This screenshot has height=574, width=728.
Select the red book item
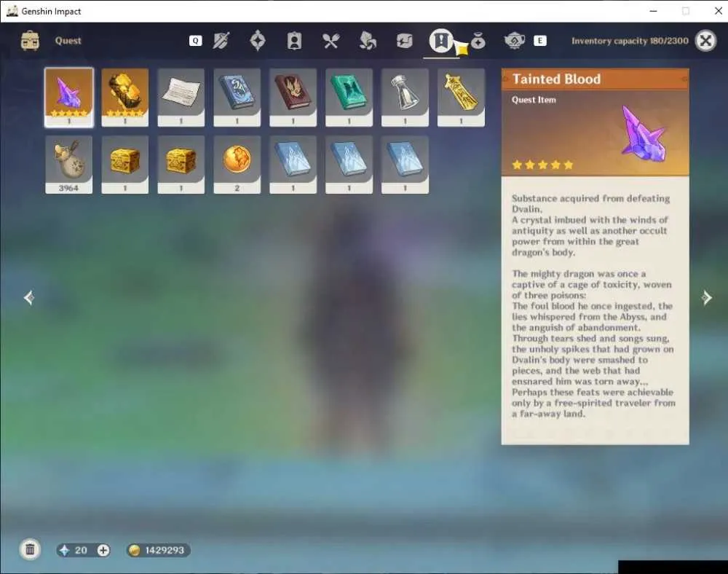293,98
